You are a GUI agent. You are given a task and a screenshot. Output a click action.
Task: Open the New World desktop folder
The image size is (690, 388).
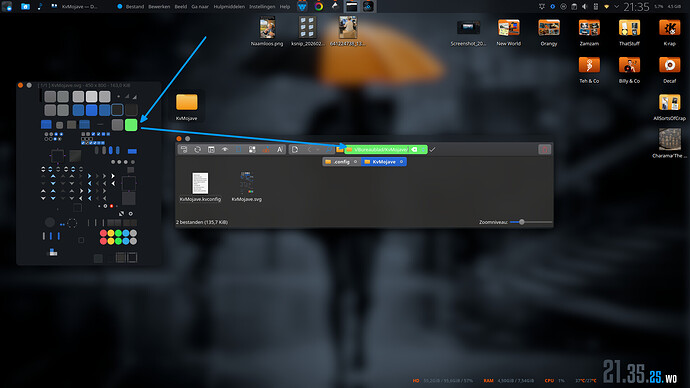point(508,33)
